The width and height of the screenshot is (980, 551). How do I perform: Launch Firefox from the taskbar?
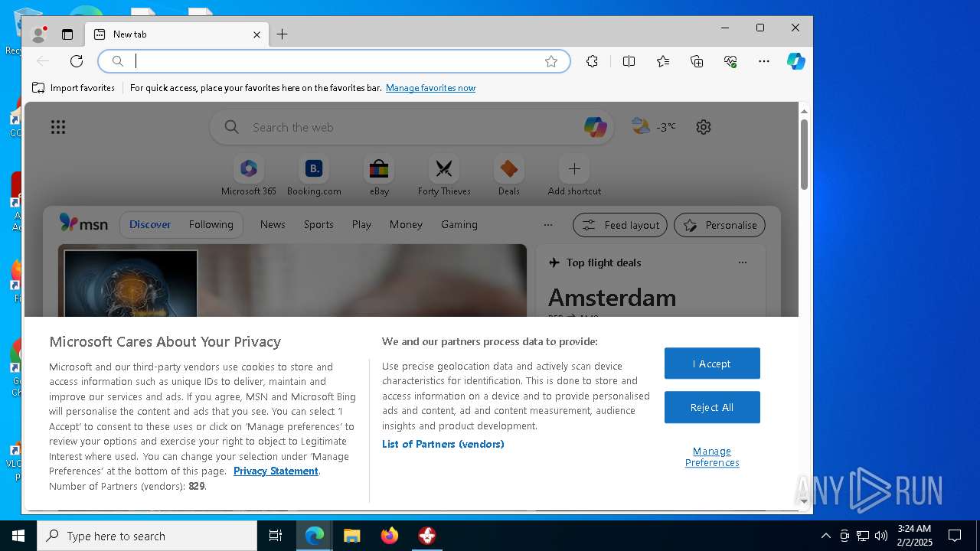pyautogui.click(x=390, y=536)
